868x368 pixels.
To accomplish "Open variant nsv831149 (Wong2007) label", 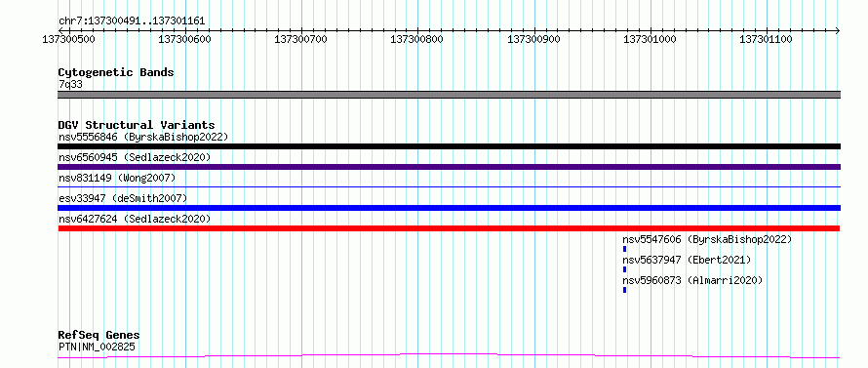I will 117,178.
